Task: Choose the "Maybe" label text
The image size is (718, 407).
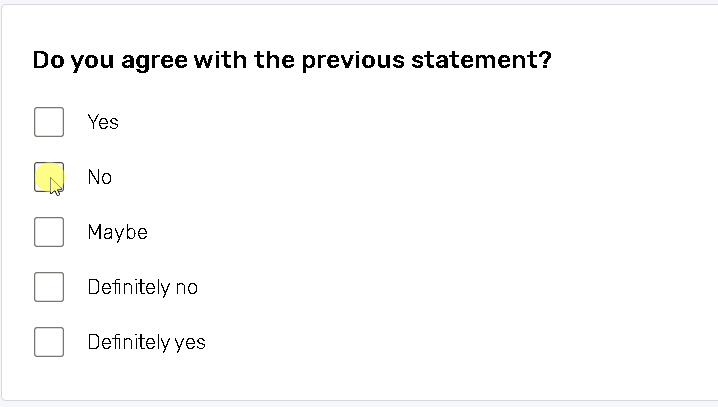Action: [x=117, y=232]
